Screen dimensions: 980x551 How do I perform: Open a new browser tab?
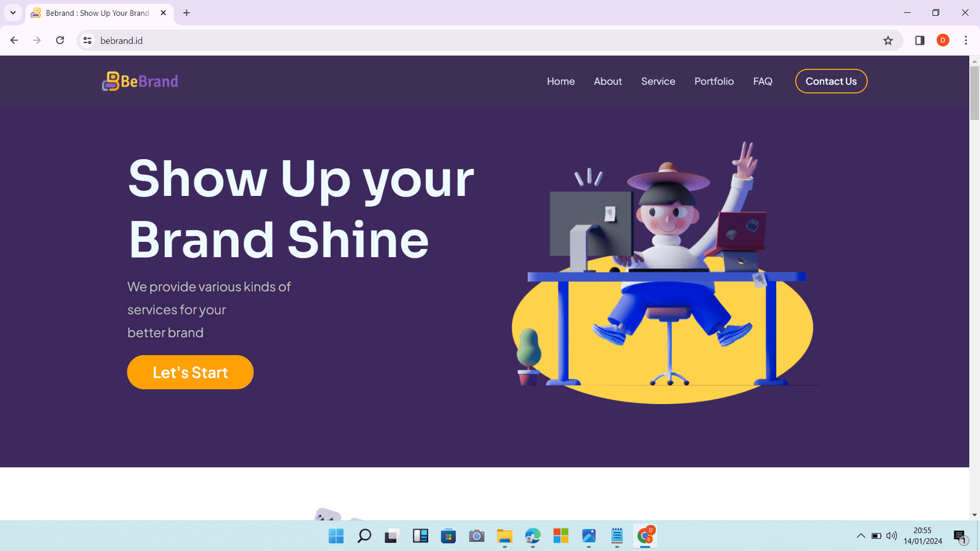tap(187, 13)
